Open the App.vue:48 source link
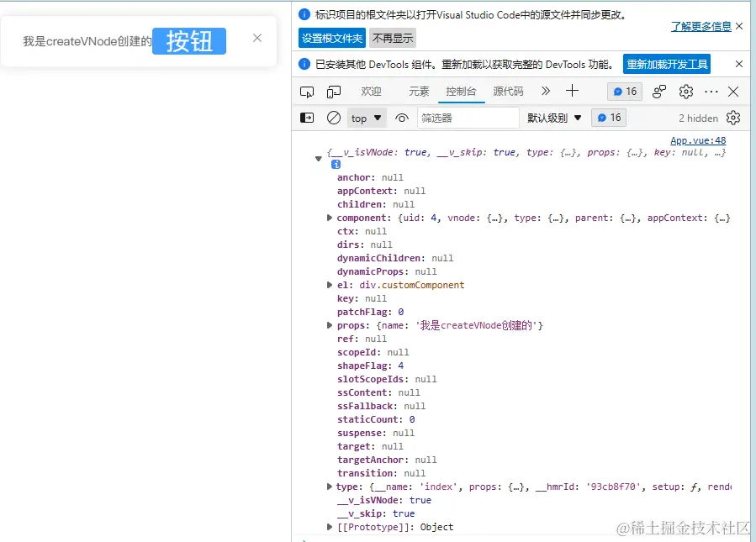Screen dimensions: 756x542 [698, 140]
